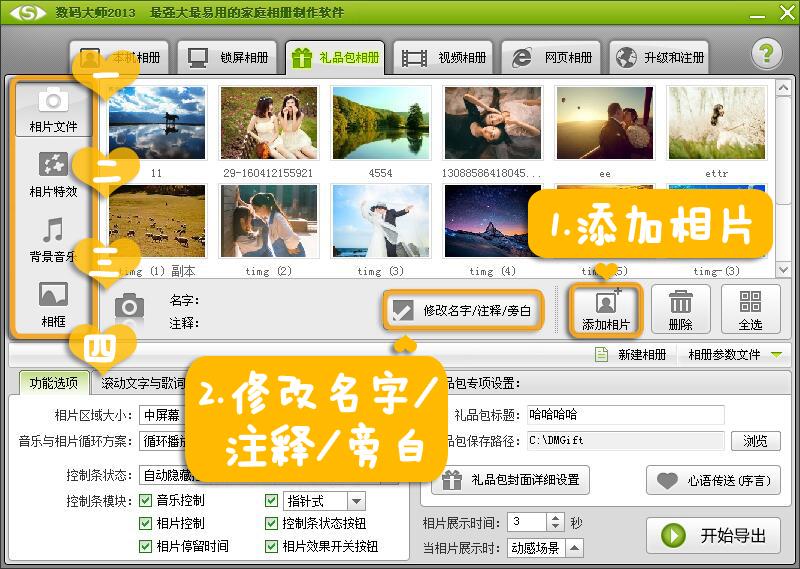Open 当相片展示时 动感场景 dropdown
Image resolution: width=800 pixels, height=569 pixels.
coord(545,548)
